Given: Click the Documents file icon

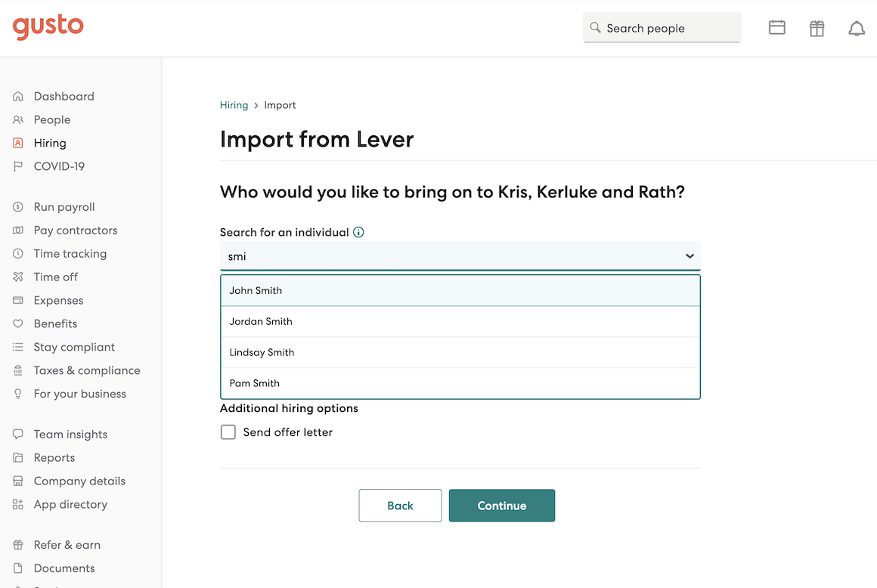Looking at the screenshot, I should (18, 568).
